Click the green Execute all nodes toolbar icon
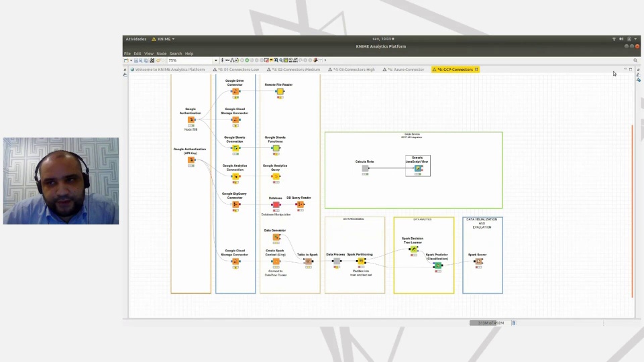Screen dimensions: 644x362 coord(247,60)
